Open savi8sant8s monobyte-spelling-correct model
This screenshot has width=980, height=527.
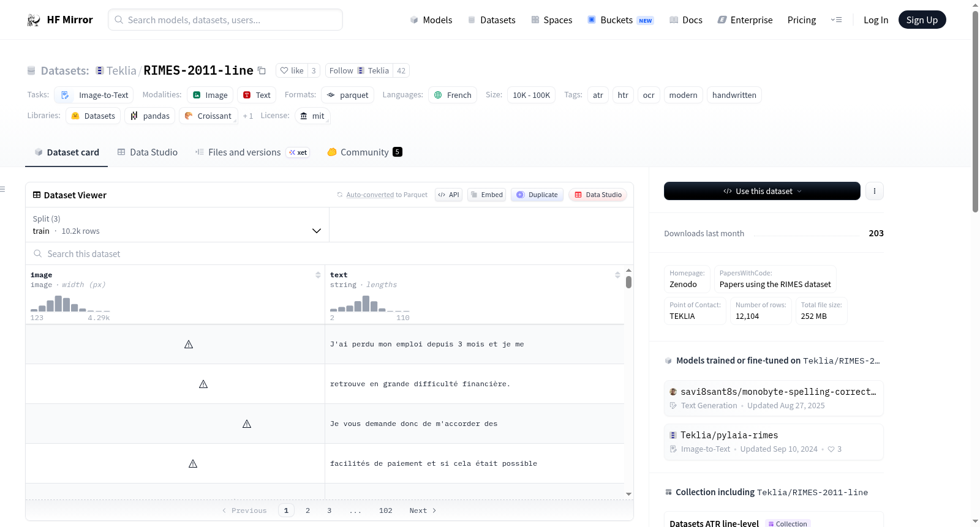click(774, 398)
